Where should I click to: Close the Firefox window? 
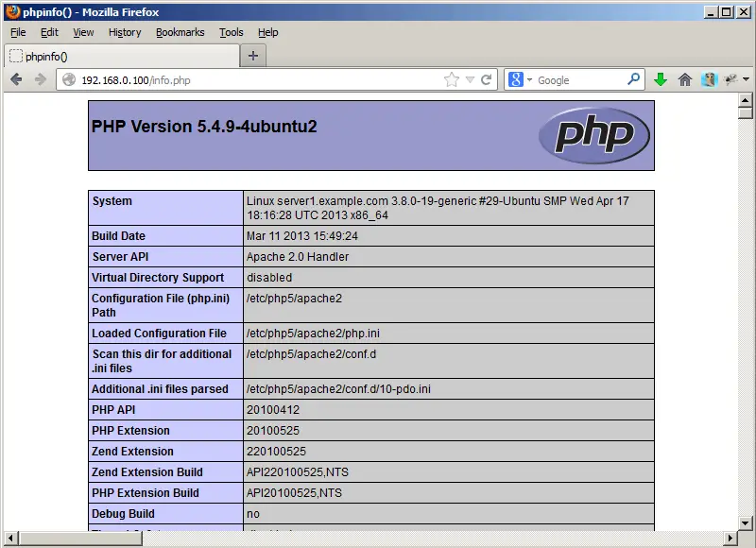[744, 12]
